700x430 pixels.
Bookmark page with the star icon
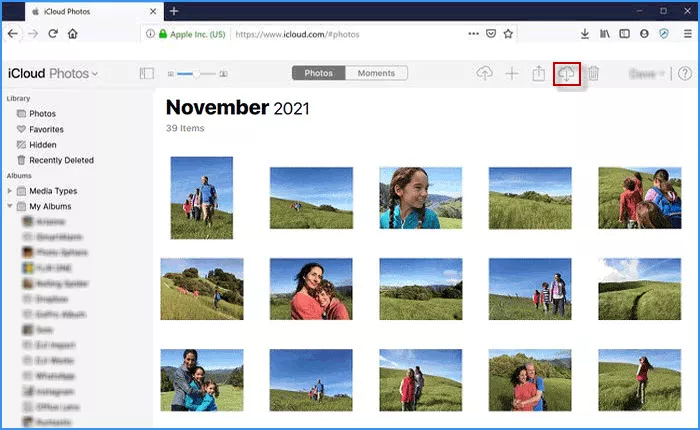tap(508, 33)
